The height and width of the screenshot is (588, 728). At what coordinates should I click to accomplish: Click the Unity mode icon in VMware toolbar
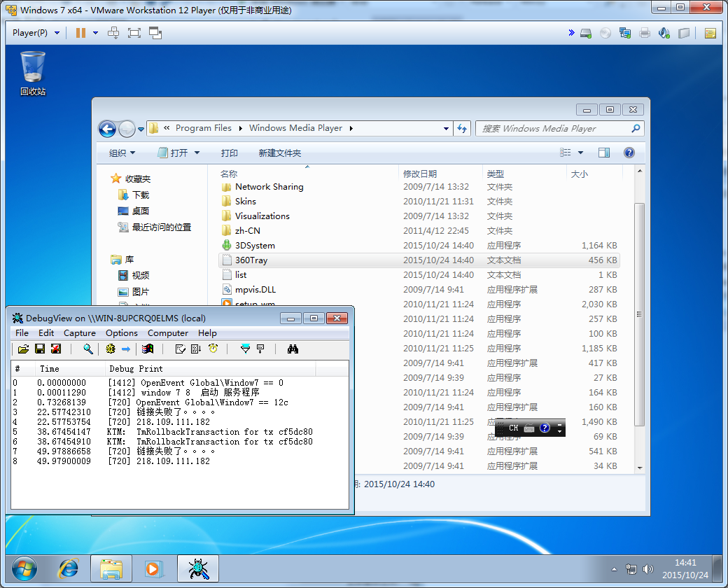(x=155, y=33)
